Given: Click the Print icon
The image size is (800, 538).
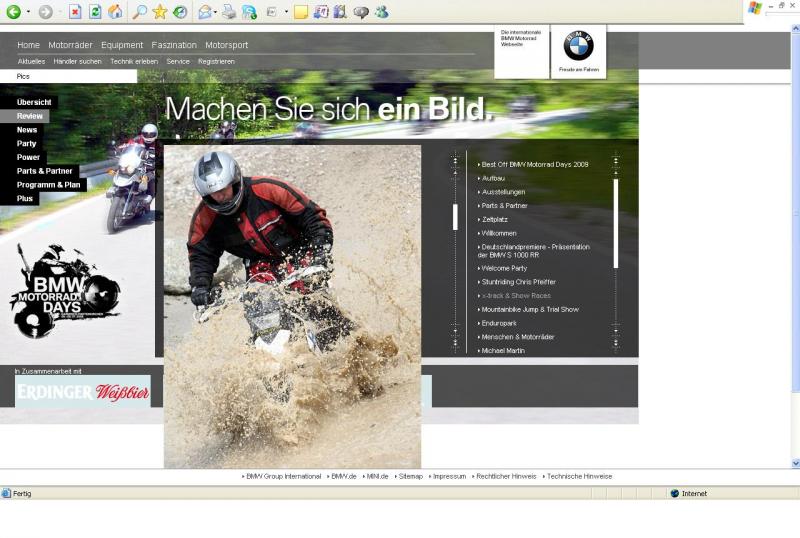Looking at the screenshot, I should (x=229, y=12).
